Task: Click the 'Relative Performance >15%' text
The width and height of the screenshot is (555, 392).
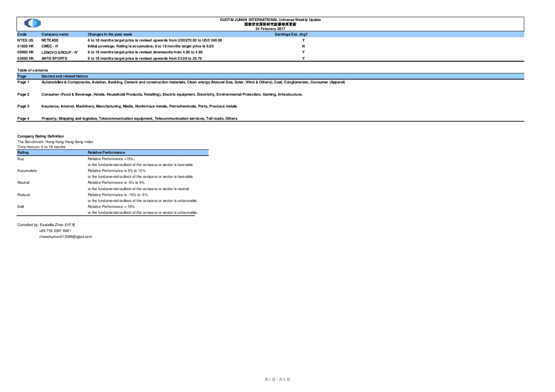Action: [111, 159]
